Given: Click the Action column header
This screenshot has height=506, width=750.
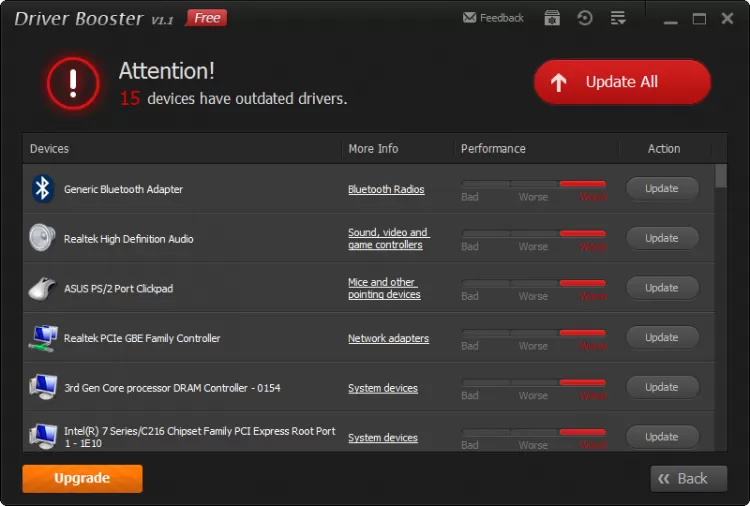Looking at the screenshot, I should click(x=664, y=149).
